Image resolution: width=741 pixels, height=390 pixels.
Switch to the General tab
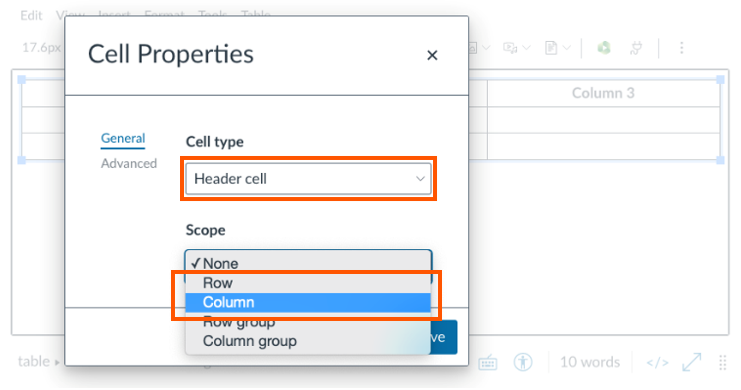point(123,139)
